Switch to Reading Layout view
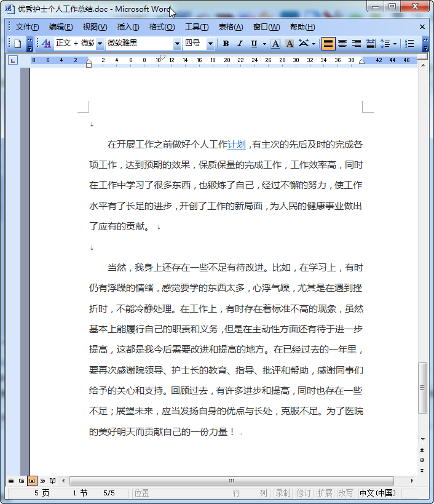434x504 pixels. coord(52,481)
